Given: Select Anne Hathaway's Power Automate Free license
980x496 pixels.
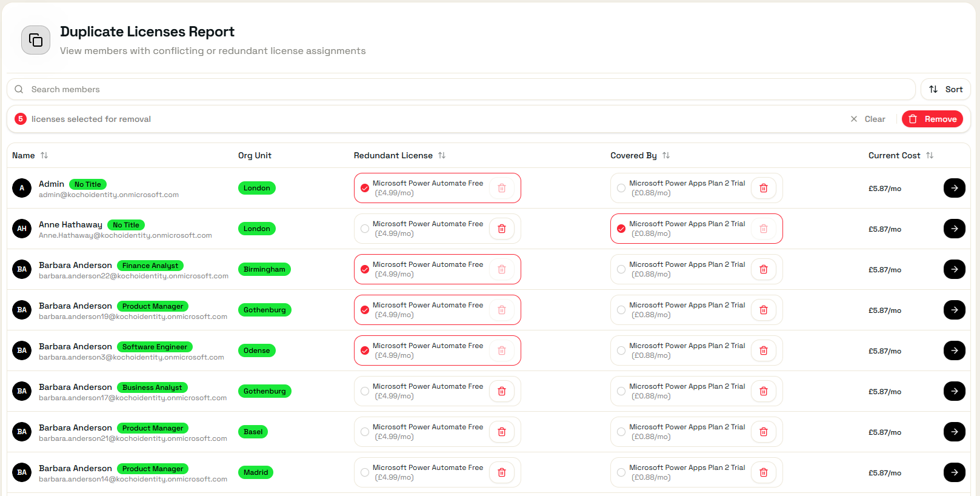Looking at the screenshot, I should [365, 229].
